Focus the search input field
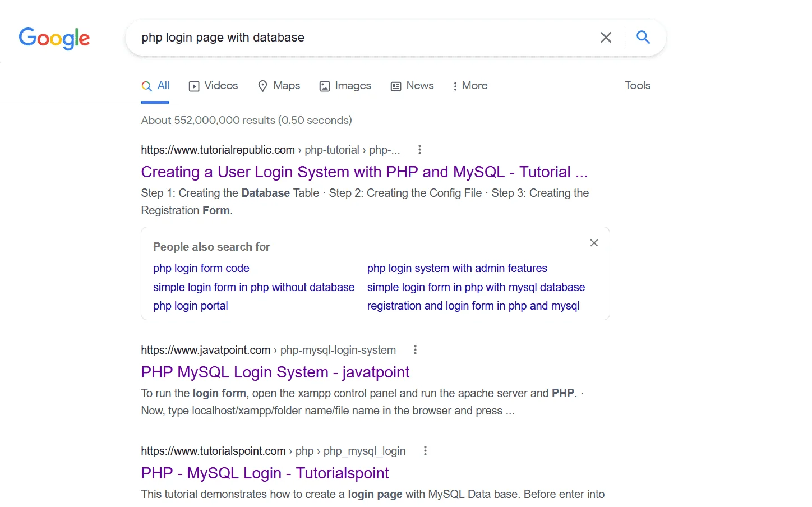The height and width of the screenshot is (507, 812). pos(365,38)
